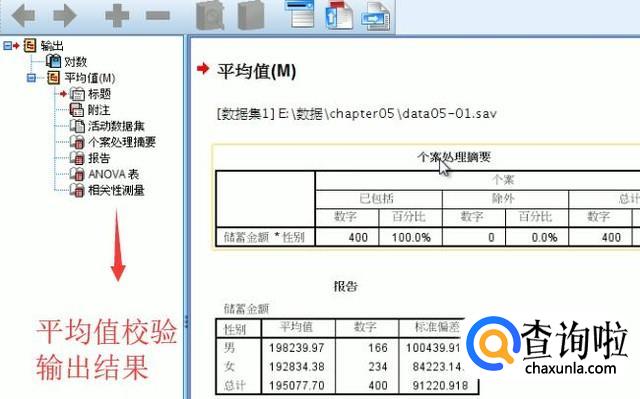Screen dimensions: 640x399
Task: Click the plus expand toolbar icon
Action: pos(117,16)
